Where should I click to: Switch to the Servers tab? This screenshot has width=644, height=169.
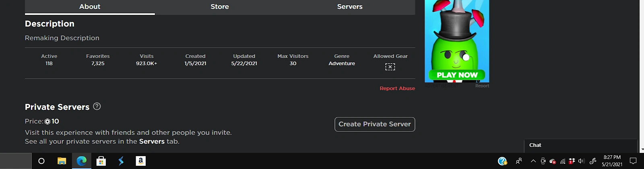pyautogui.click(x=350, y=6)
